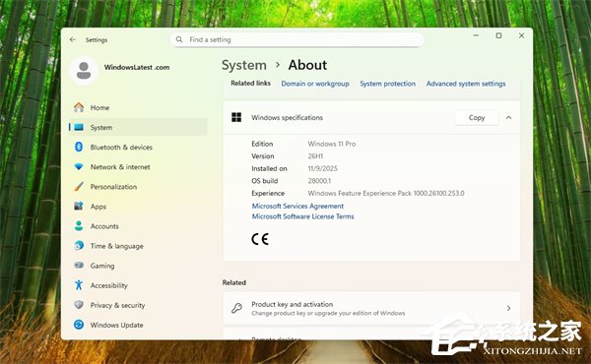Click the search magnifier icon
The height and width of the screenshot is (364, 591).
click(x=179, y=39)
